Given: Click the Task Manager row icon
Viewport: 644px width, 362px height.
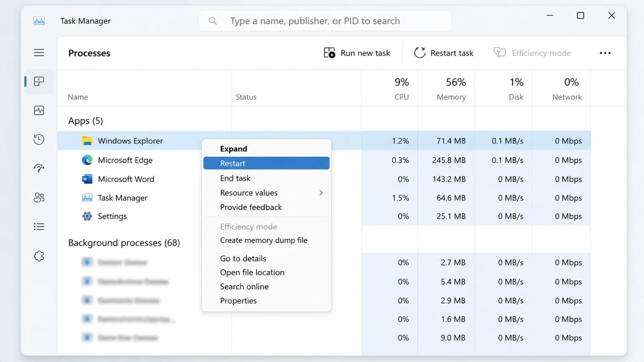Looking at the screenshot, I should click(x=87, y=197).
